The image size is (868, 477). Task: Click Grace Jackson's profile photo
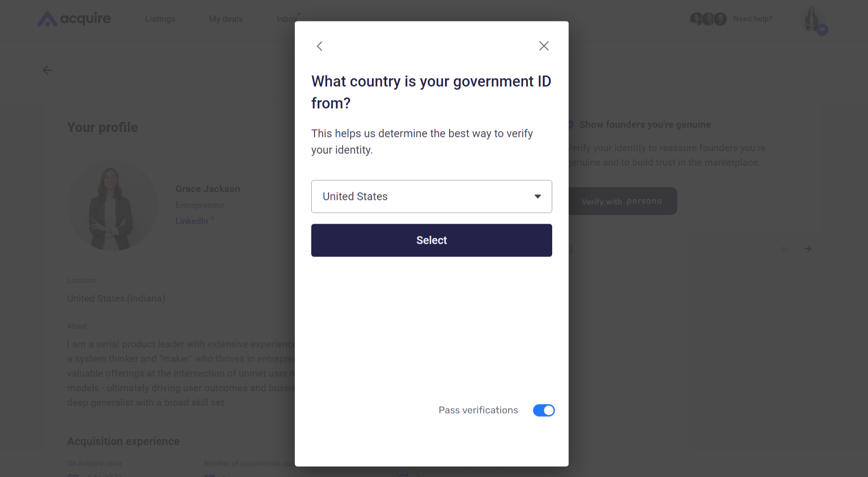113,206
